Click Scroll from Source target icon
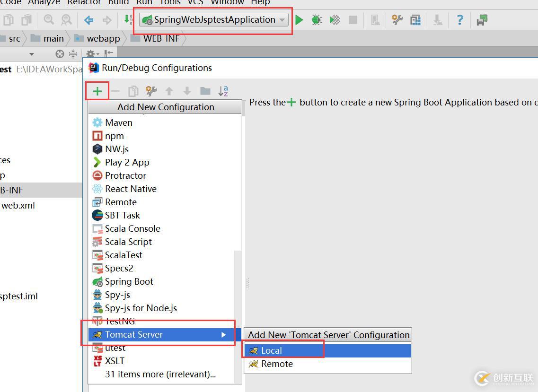 [x=60, y=53]
